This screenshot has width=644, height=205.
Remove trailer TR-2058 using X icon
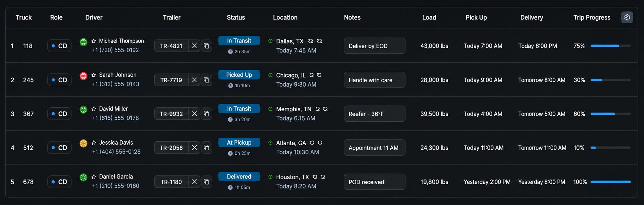(x=194, y=148)
